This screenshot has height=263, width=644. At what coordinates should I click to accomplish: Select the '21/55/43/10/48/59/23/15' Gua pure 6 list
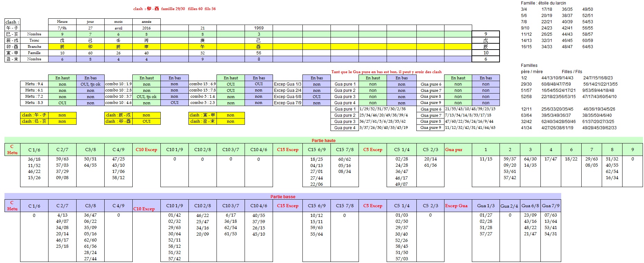pos(470,109)
